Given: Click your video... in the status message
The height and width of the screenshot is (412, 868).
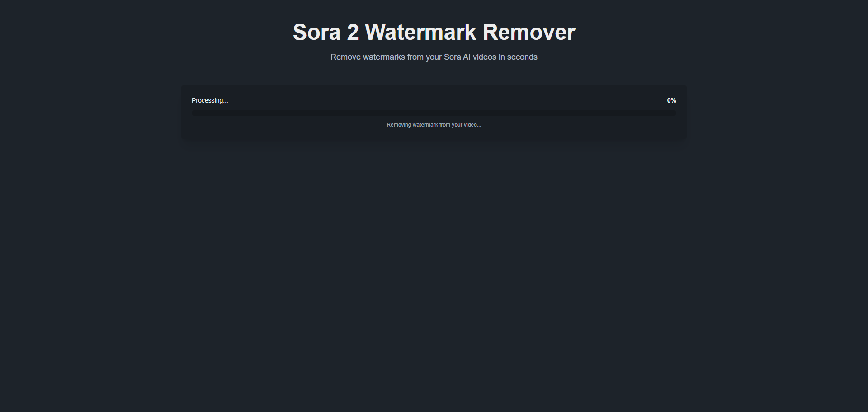Looking at the screenshot, I should coord(466,125).
